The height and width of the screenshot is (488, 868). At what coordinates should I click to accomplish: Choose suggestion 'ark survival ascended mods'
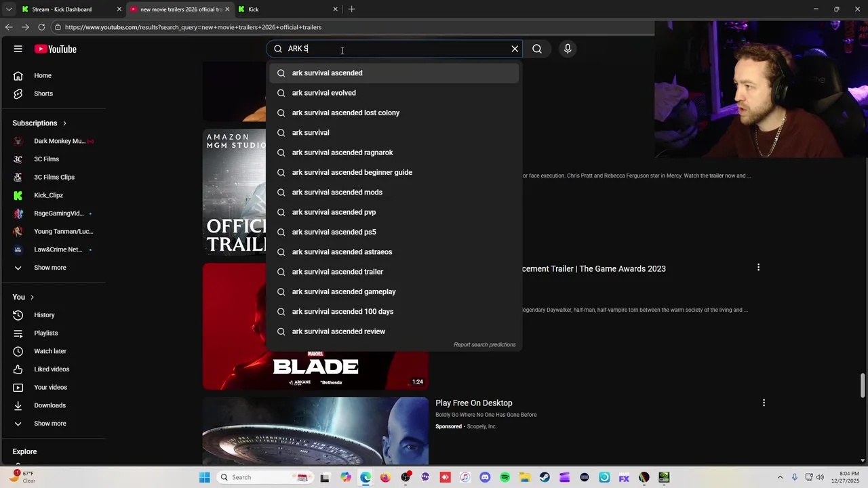coord(394,192)
